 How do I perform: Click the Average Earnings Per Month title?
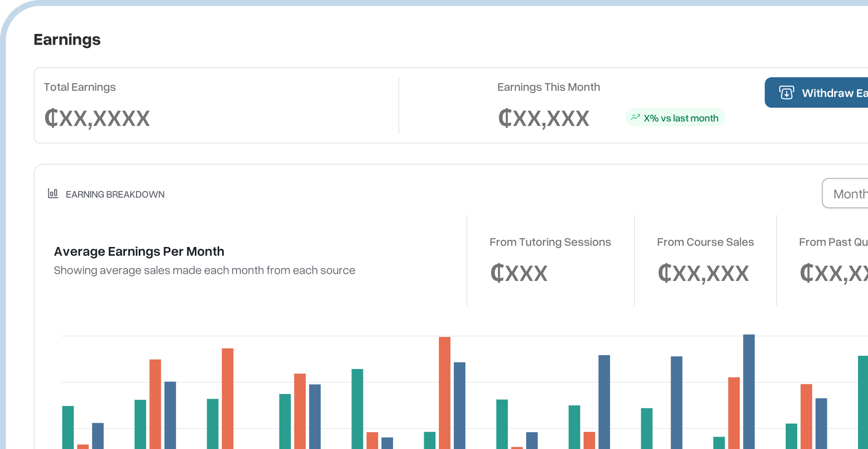pyautogui.click(x=139, y=251)
